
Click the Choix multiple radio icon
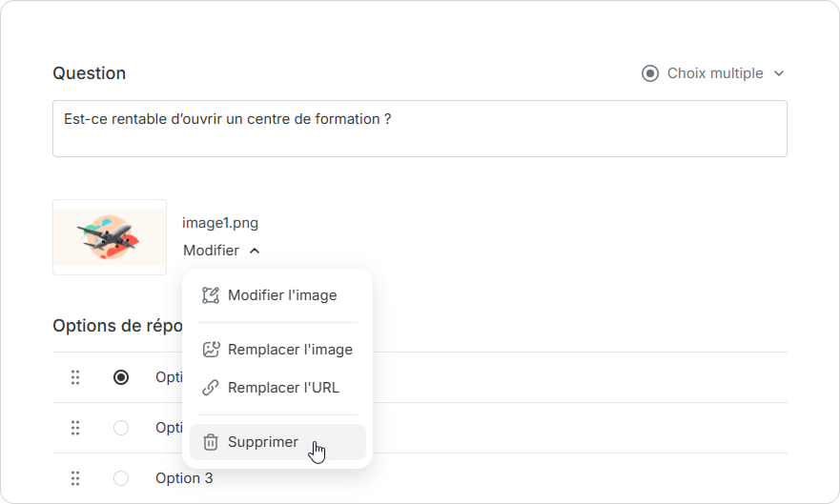tap(650, 73)
